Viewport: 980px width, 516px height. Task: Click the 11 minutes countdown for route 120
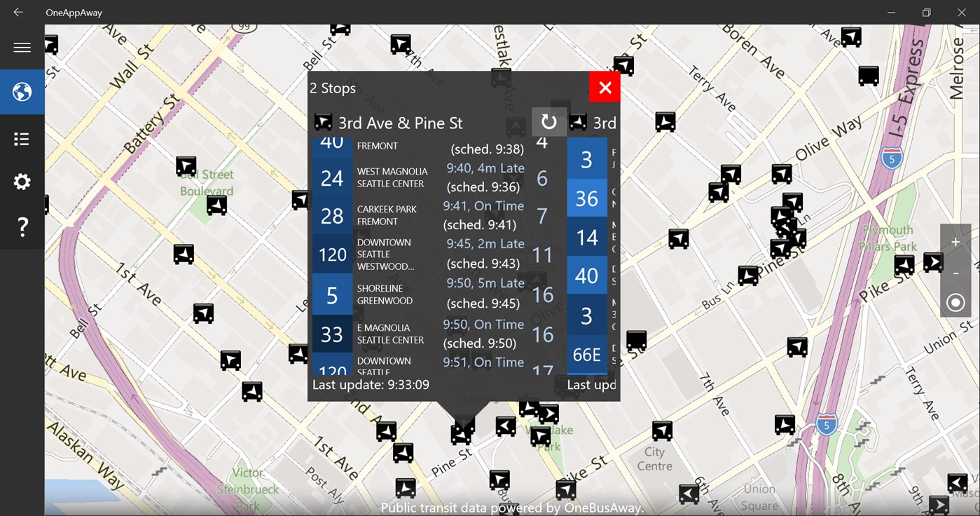click(543, 254)
